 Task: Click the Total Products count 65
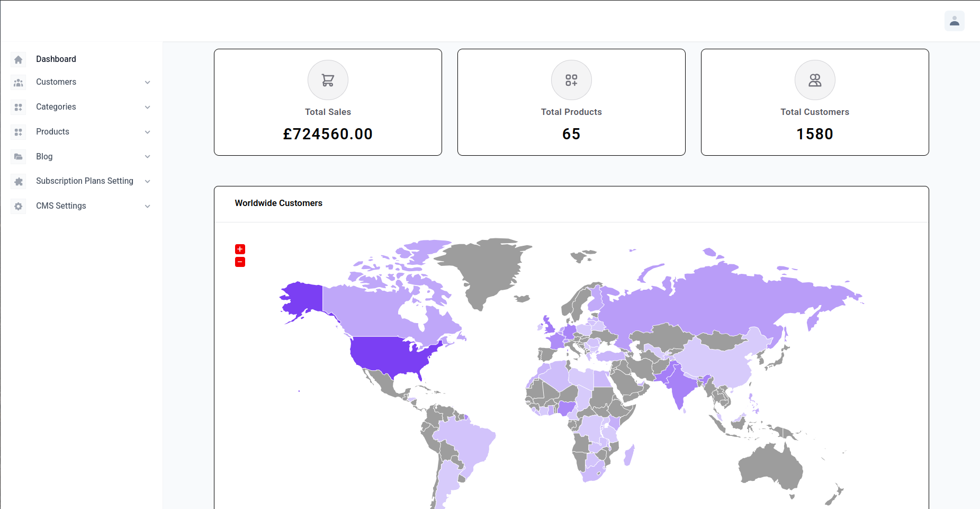click(x=571, y=134)
